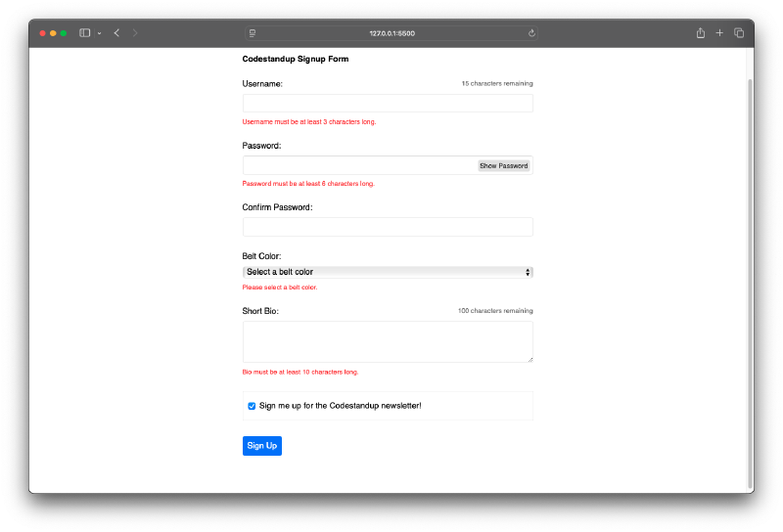The image size is (783, 532).
Task: Open the page settings icon in address bar
Action: 253,33
